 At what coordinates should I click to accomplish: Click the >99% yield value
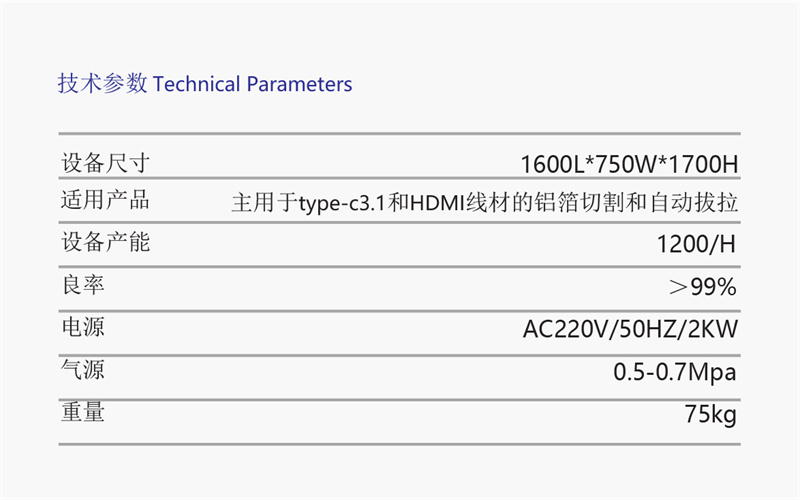703,288
